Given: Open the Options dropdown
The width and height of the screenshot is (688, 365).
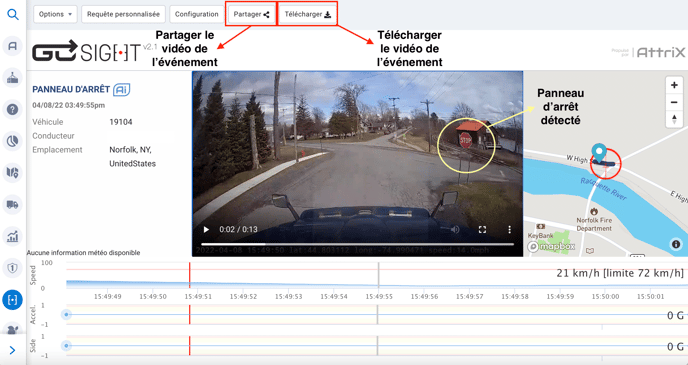Looking at the screenshot, I should point(55,14).
